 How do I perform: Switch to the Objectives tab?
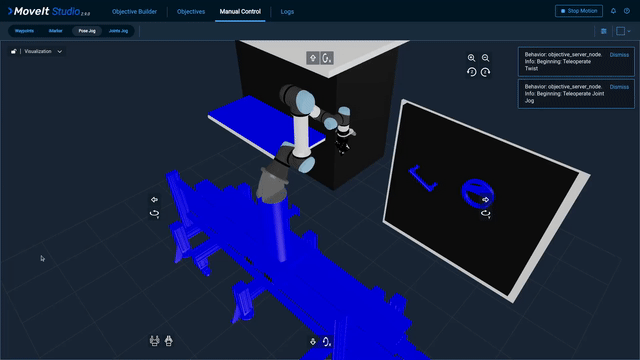(x=191, y=11)
